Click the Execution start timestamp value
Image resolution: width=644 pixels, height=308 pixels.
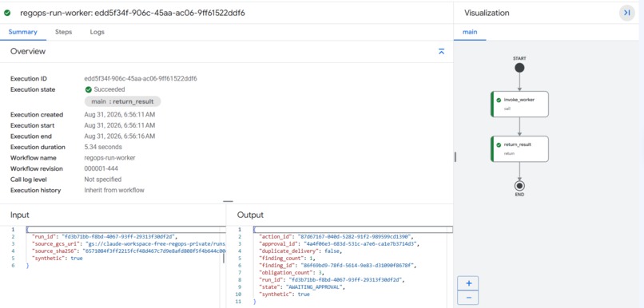tap(120, 125)
